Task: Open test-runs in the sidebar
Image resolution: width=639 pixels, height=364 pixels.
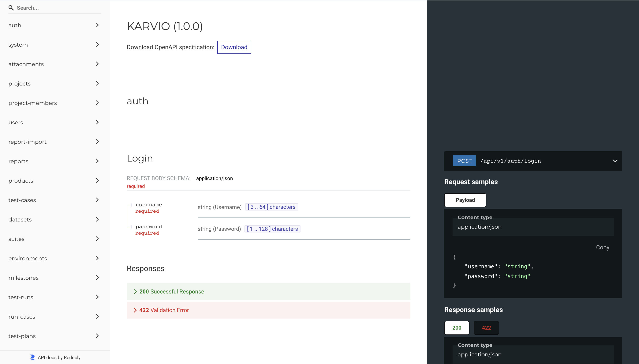Action: pos(55,297)
